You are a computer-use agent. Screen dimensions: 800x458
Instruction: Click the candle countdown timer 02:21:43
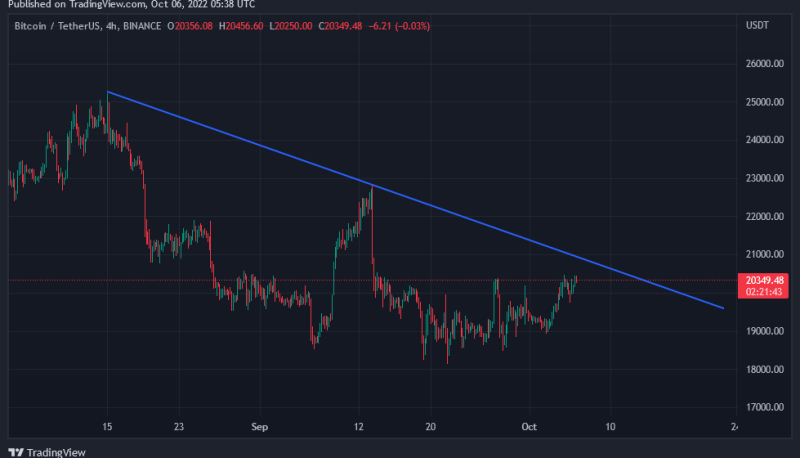[764, 292]
